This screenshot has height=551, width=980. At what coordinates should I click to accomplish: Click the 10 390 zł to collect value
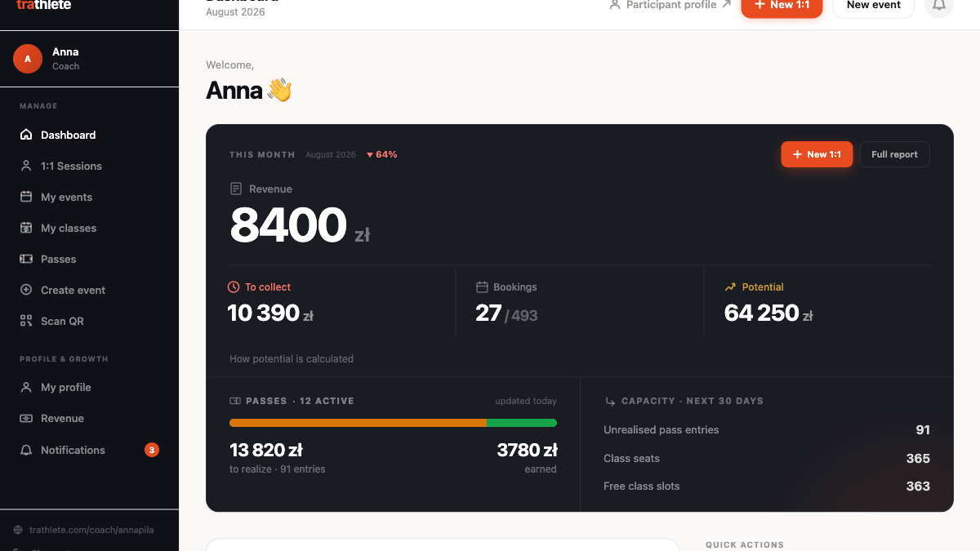pos(270,313)
